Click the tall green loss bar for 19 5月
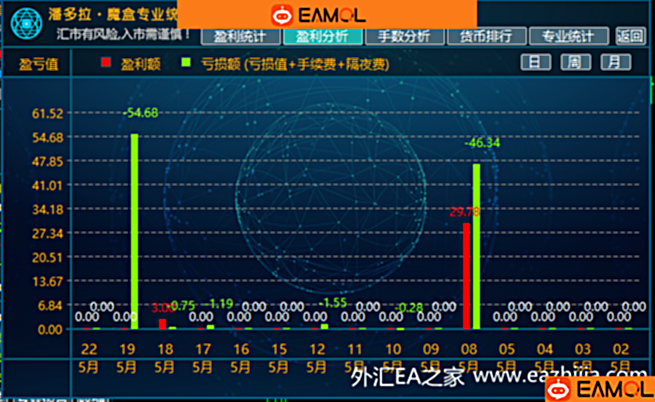The image size is (655, 402). coord(135,232)
